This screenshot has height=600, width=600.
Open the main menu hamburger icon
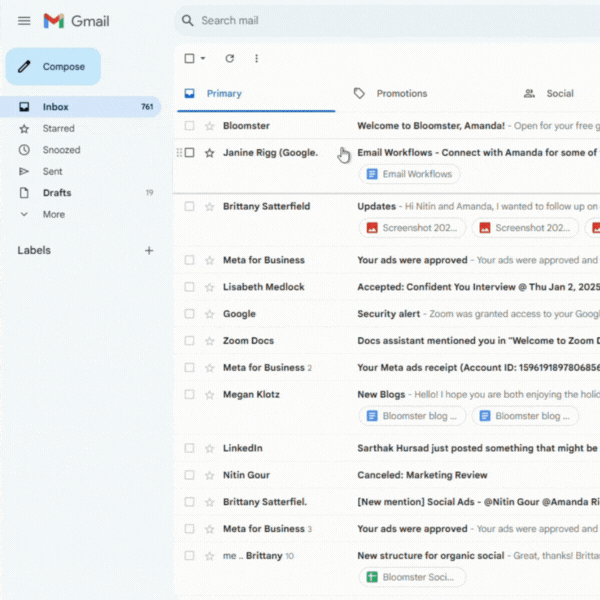(x=24, y=21)
